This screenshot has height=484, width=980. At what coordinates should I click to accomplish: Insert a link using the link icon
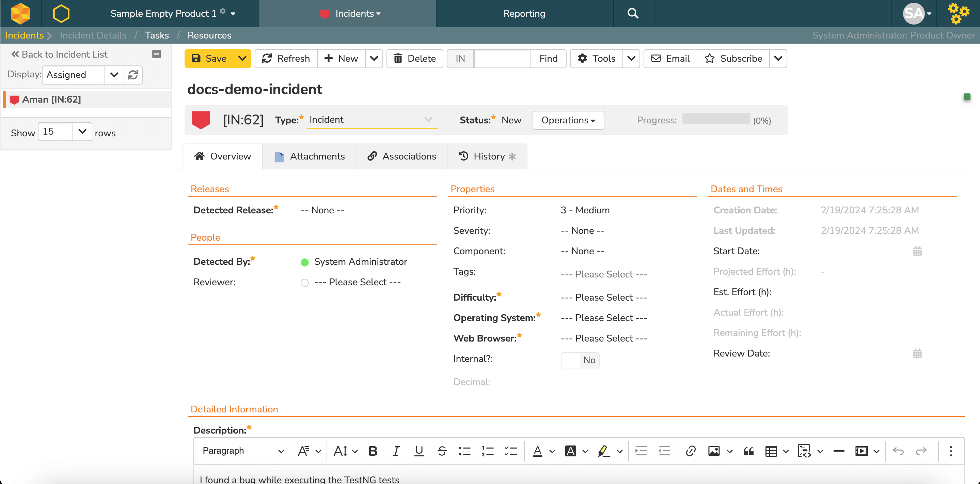[x=691, y=451]
